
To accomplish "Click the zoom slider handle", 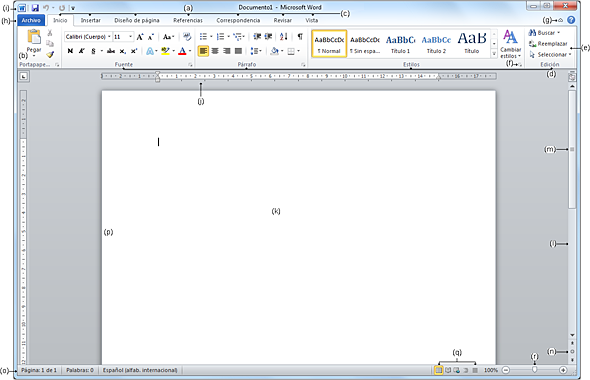I will [534, 370].
